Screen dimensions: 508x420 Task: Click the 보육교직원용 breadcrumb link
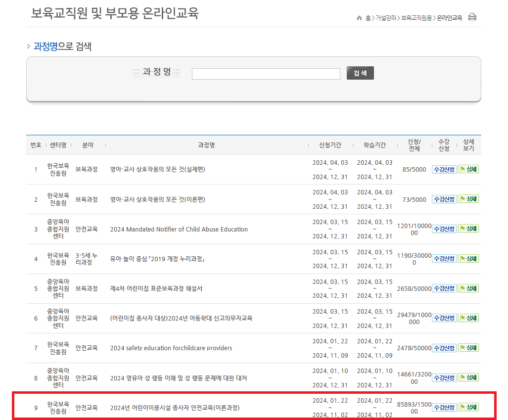point(417,17)
